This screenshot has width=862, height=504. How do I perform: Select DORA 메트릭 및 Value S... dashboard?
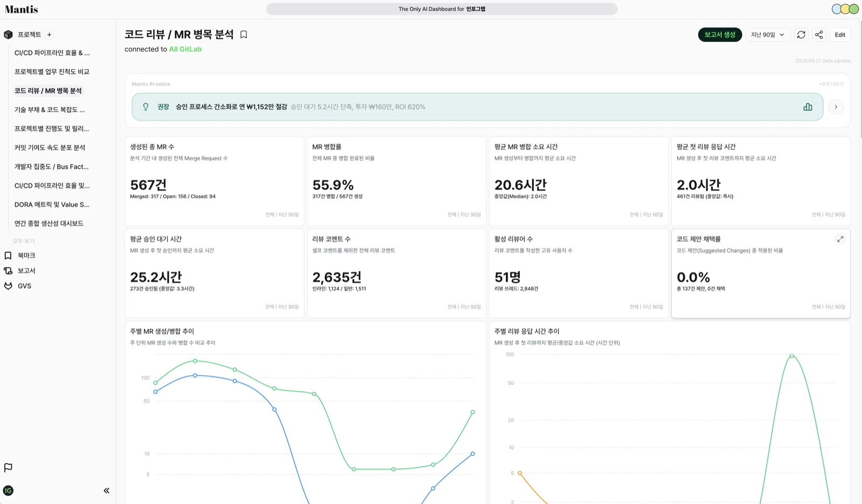coord(52,205)
